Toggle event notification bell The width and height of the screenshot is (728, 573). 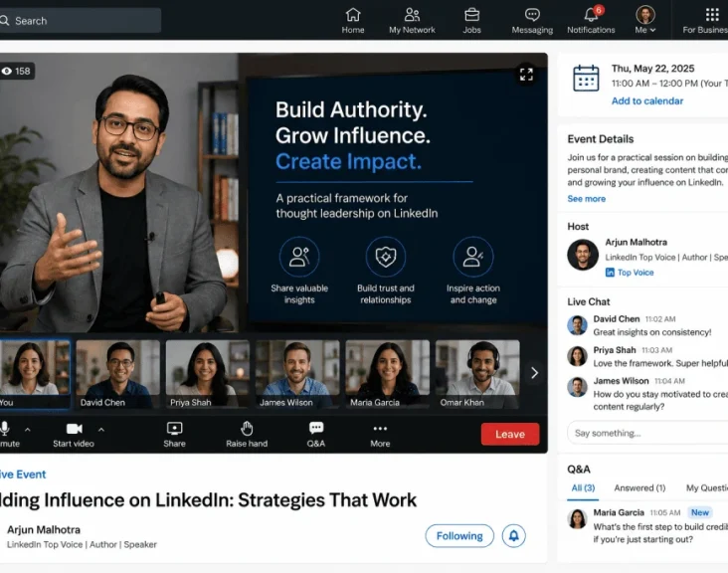[x=513, y=536]
